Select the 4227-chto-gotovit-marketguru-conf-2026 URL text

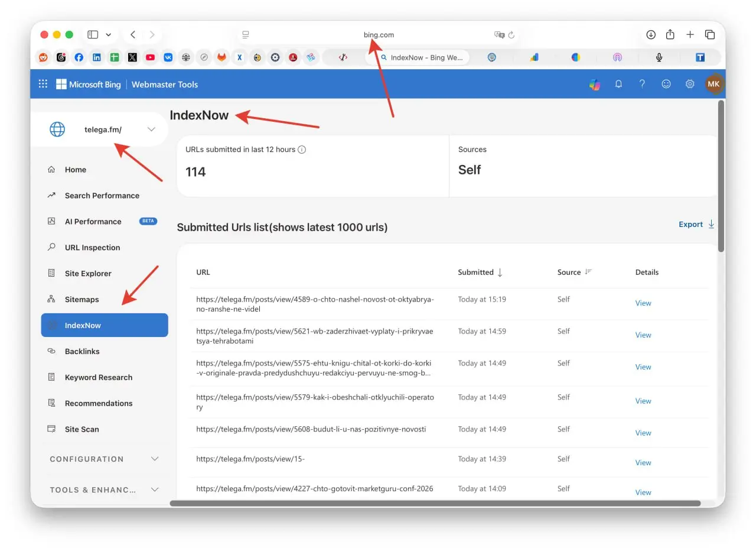point(315,489)
